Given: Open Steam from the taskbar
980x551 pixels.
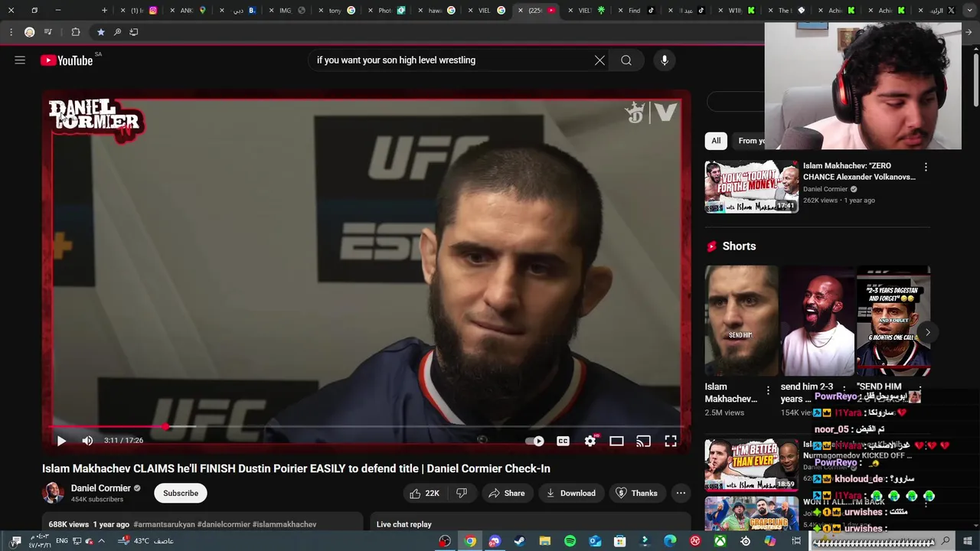Looking at the screenshot, I should click(520, 541).
